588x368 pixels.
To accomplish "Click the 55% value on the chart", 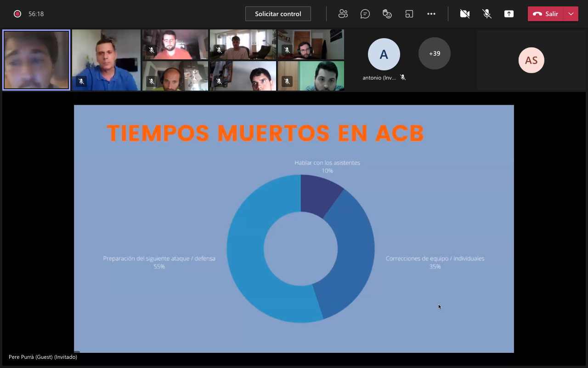I will point(159,266).
